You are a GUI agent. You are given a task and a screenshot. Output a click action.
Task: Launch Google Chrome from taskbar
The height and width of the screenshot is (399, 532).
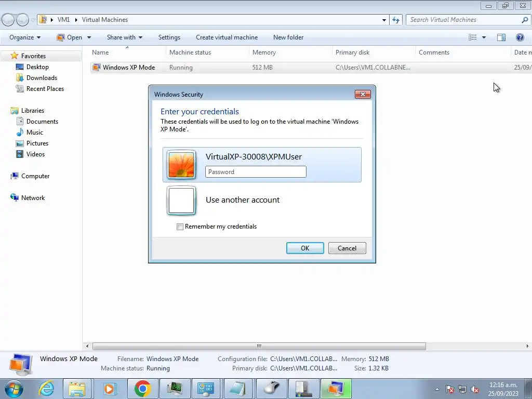(x=142, y=389)
